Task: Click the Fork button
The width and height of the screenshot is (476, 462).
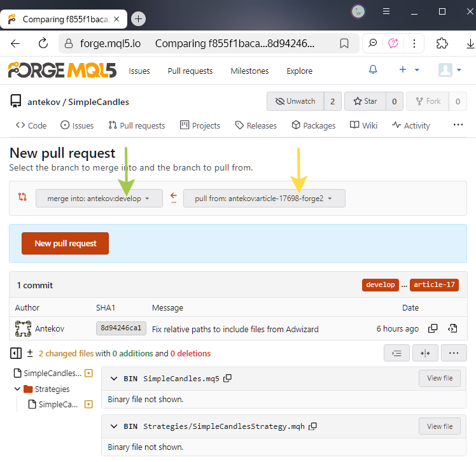Action: (x=428, y=101)
